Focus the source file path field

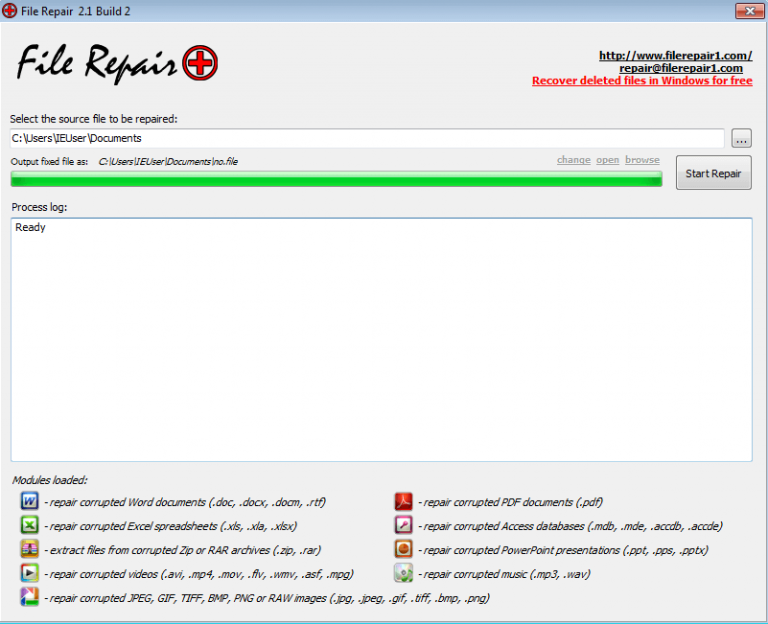[x=366, y=138]
